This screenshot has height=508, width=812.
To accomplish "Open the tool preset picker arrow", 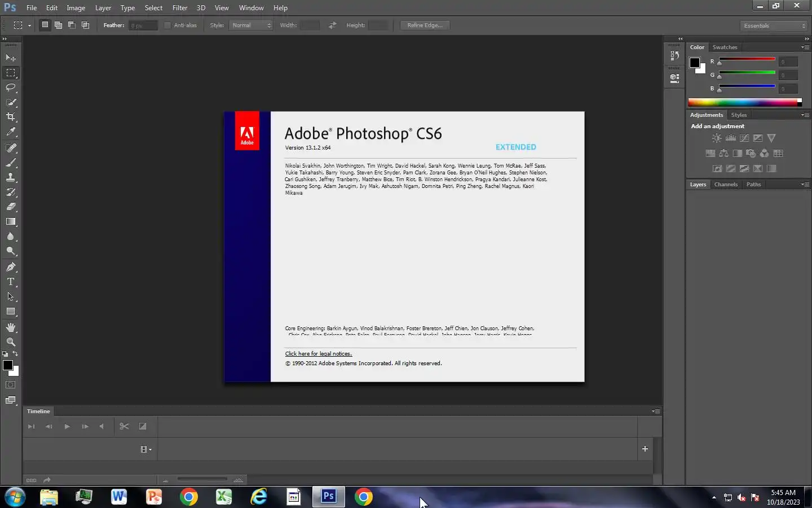I will (x=29, y=25).
